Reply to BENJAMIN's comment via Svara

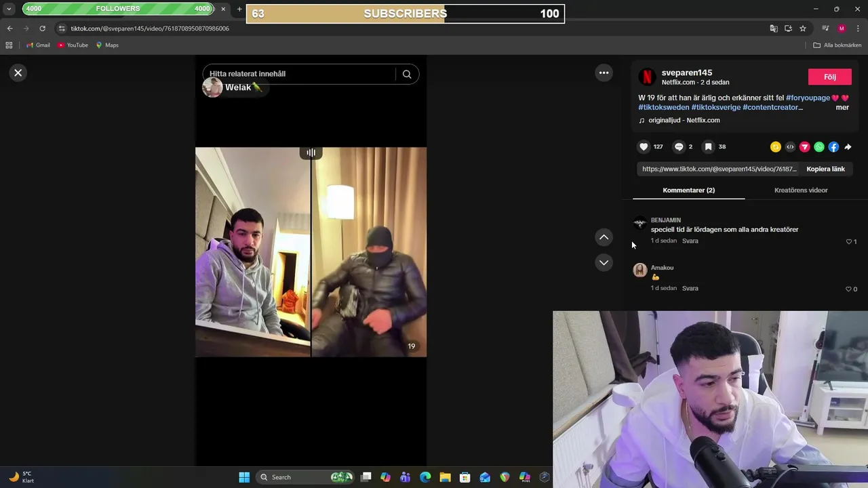pos(690,241)
